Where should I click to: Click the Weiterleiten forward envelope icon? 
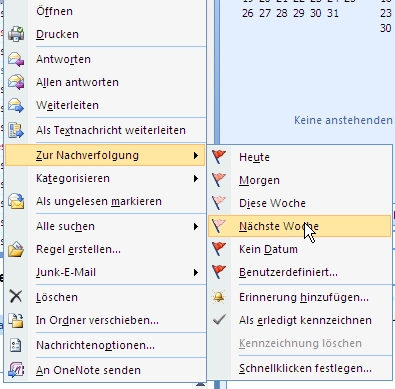16,105
